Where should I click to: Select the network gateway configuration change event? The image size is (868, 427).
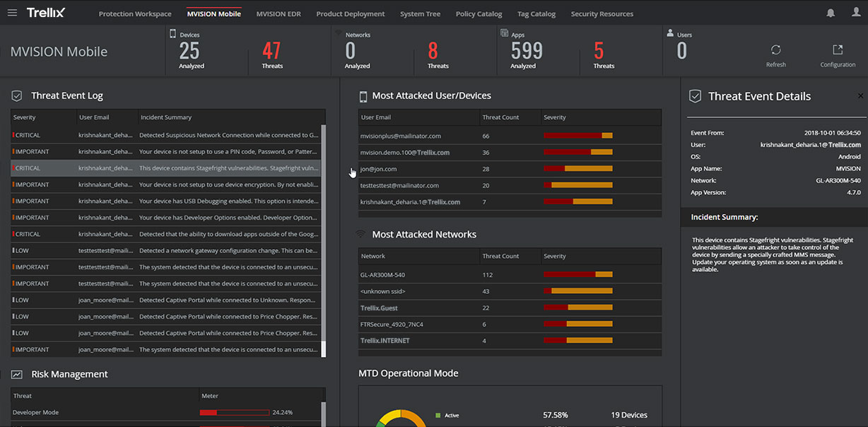tap(165, 250)
